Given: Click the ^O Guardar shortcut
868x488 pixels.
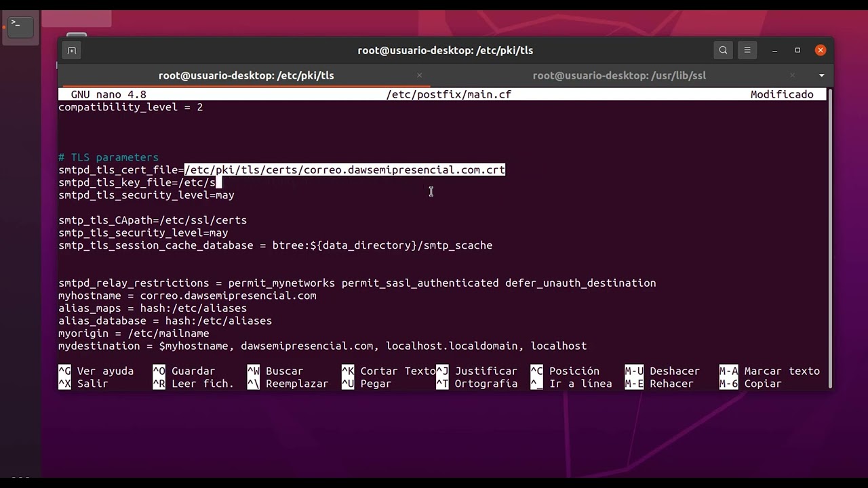Looking at the screenshot, I should point(184,371).
